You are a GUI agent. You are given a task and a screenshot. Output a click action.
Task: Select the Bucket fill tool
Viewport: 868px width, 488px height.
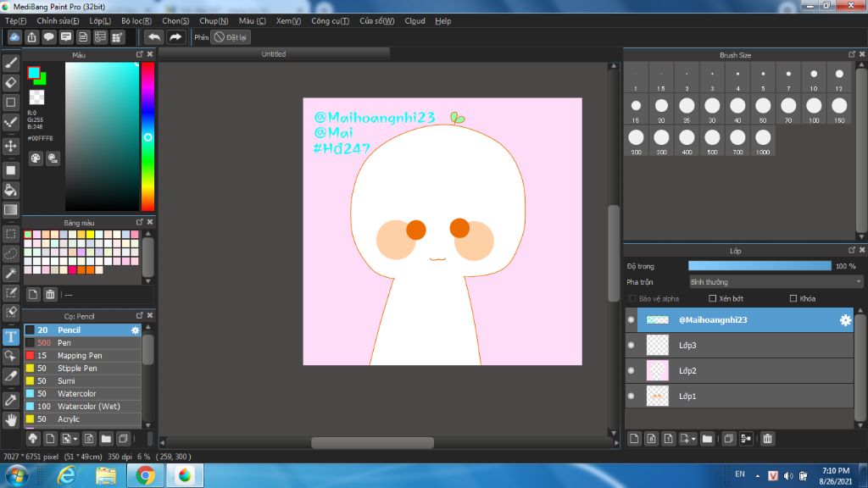pyautogui.click(x=10, y=190)
